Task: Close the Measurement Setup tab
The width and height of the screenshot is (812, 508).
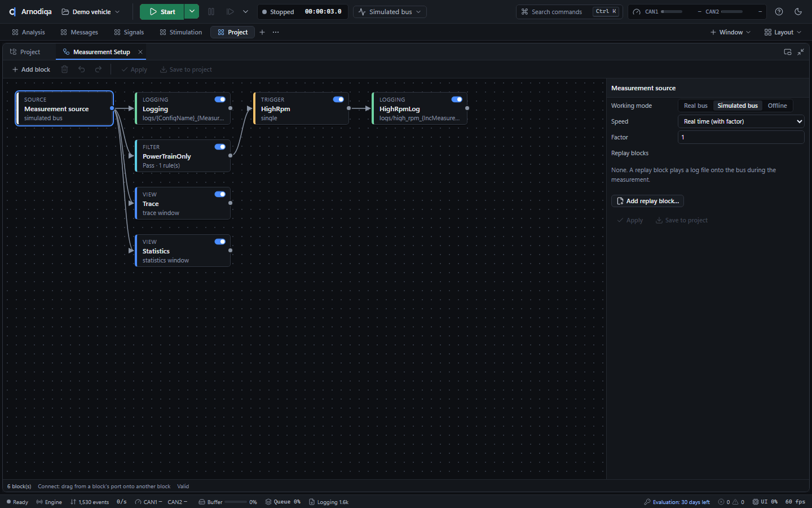Action: click(x=140, y=52)
